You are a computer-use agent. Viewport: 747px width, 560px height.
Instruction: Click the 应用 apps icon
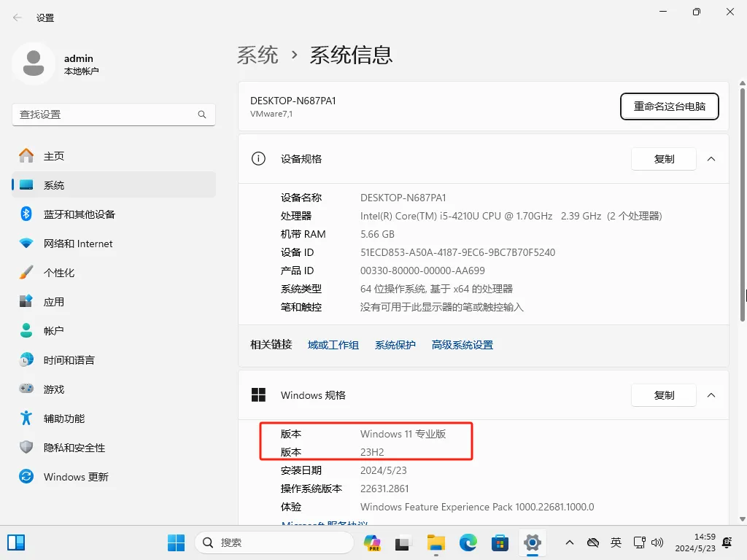pyautogui.click(x=26, y=301)
